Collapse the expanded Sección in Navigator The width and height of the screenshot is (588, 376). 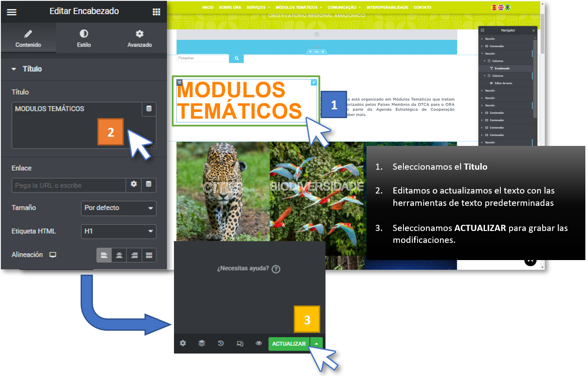(x=482, y=53)
